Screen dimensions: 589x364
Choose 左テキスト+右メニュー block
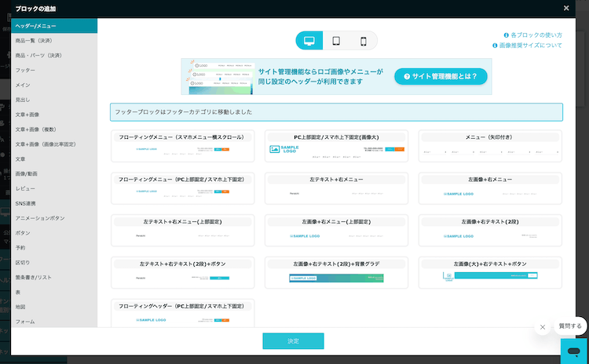tap(336, 188)
